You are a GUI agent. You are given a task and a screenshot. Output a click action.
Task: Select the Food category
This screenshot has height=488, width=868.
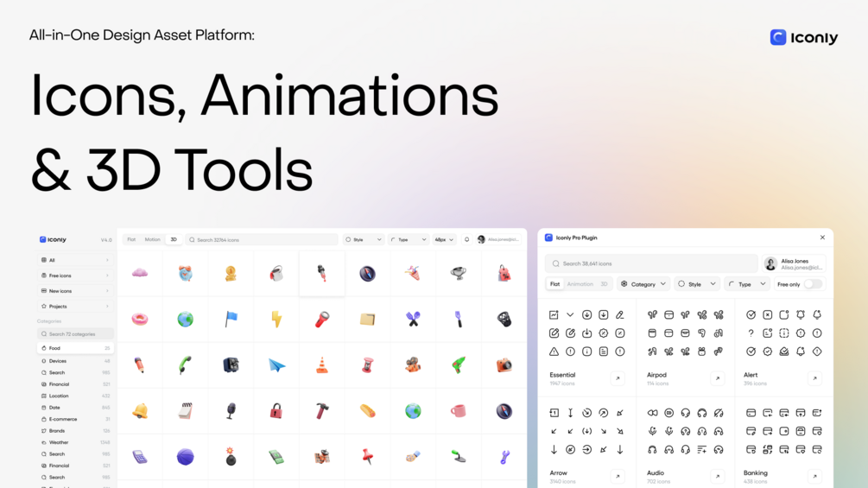pyautogui.click(x=75, y=348)
